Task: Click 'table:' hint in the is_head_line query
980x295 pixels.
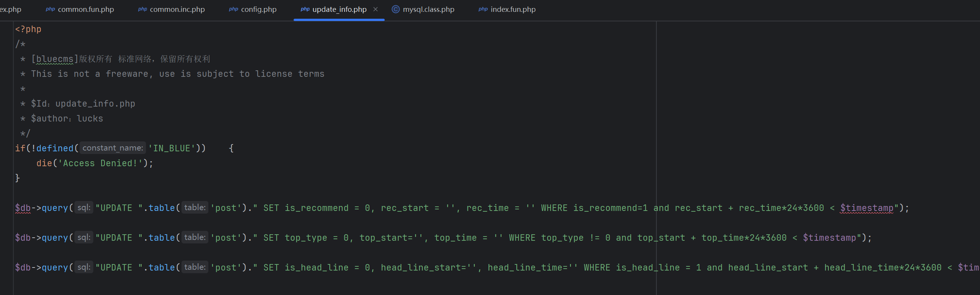Action: (x=195, y=267)
